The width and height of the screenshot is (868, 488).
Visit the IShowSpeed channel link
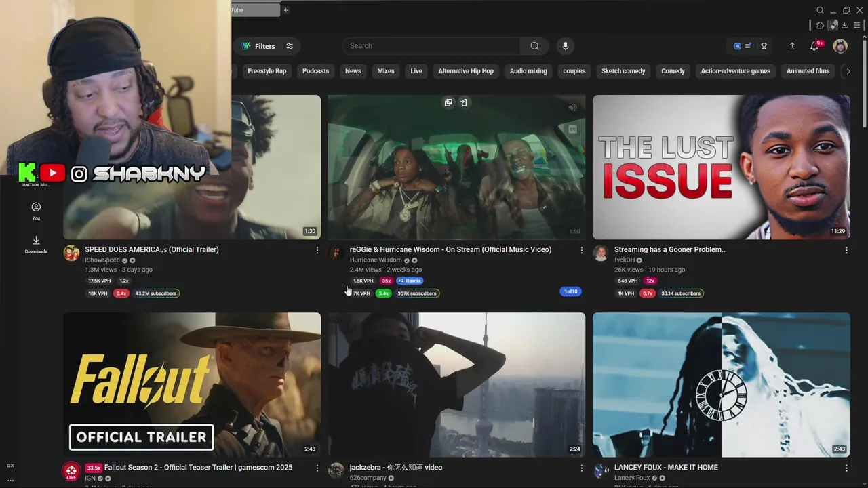pyautogui.click(x=102, y=260)
